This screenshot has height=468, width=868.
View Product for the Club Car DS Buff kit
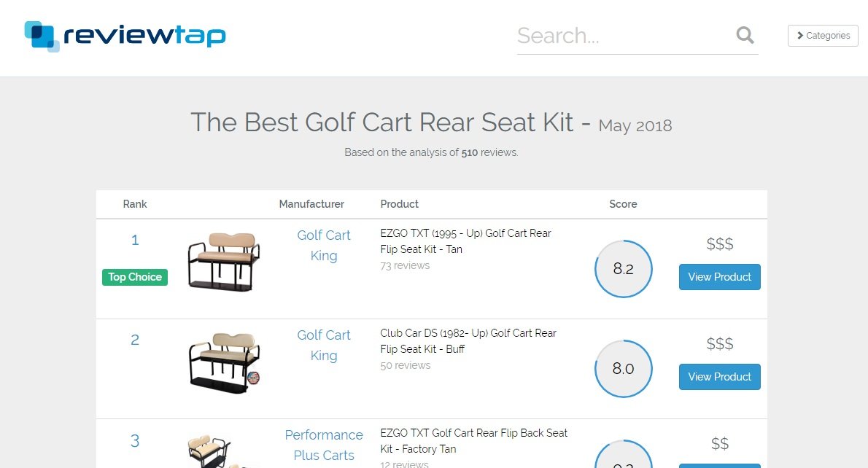click(720, 377)
